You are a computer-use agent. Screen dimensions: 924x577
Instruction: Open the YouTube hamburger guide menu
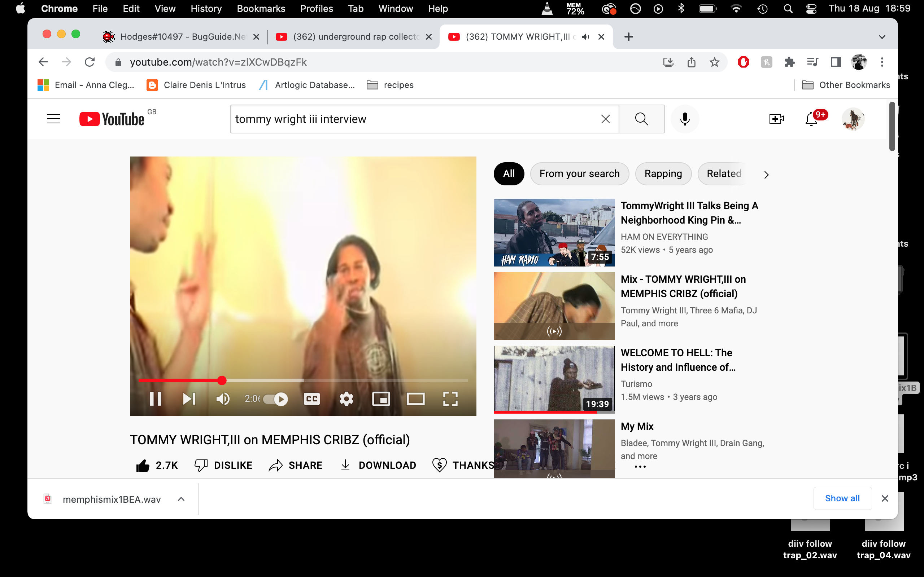click(x=53, y=119)
